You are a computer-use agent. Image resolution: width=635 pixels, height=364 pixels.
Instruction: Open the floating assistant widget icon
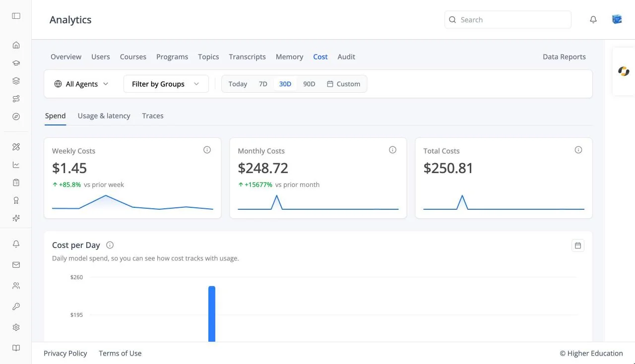pyautogui.click(x=624, y=71)
